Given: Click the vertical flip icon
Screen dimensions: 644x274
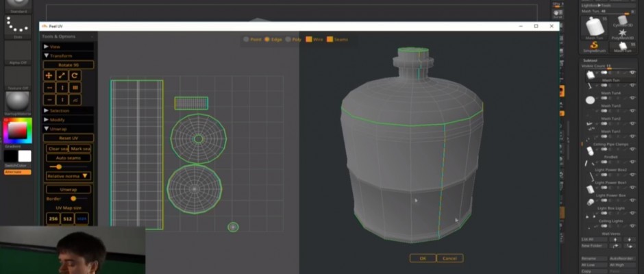Looking at the screenshot, I should coord(62,88).
